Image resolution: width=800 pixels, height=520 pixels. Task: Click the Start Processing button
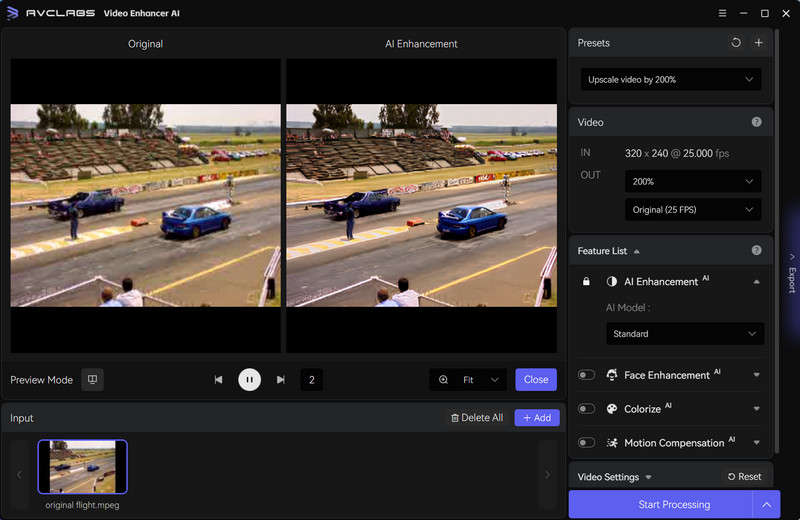coord(660,505)
